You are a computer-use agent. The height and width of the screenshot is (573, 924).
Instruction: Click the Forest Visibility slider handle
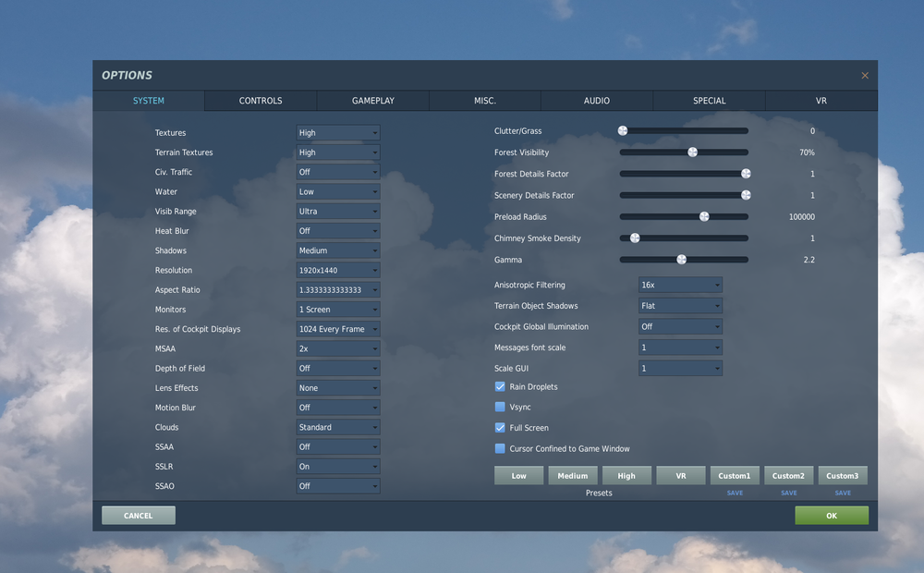693,152
